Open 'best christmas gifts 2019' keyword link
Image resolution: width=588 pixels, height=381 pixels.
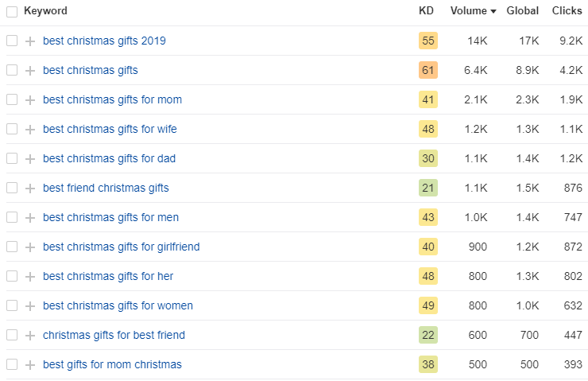click(104, 41)
